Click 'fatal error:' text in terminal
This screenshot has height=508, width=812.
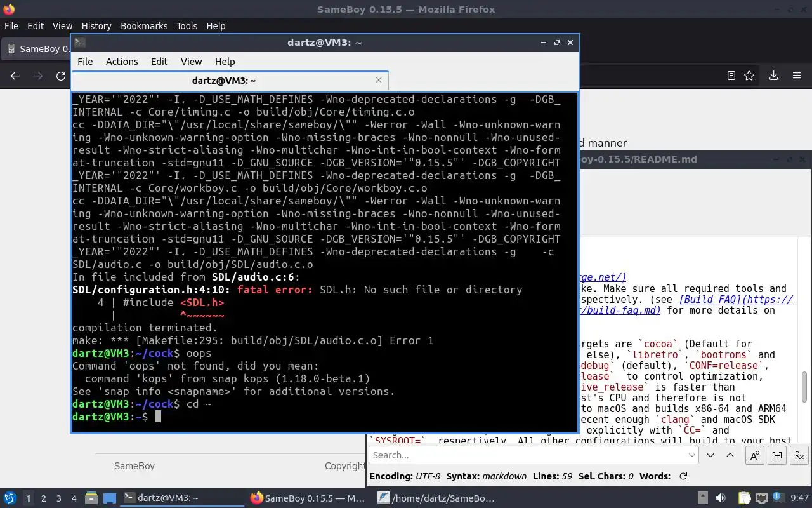[x=275, y=290]
